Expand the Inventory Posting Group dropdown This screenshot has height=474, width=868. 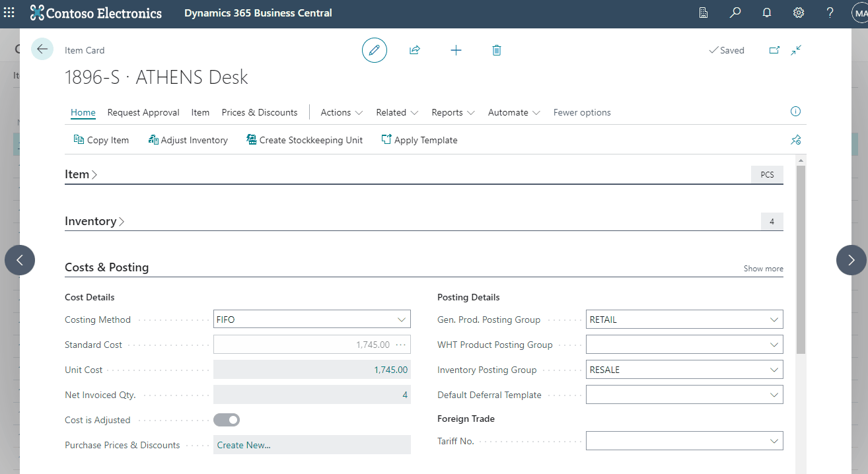[684, 370]
